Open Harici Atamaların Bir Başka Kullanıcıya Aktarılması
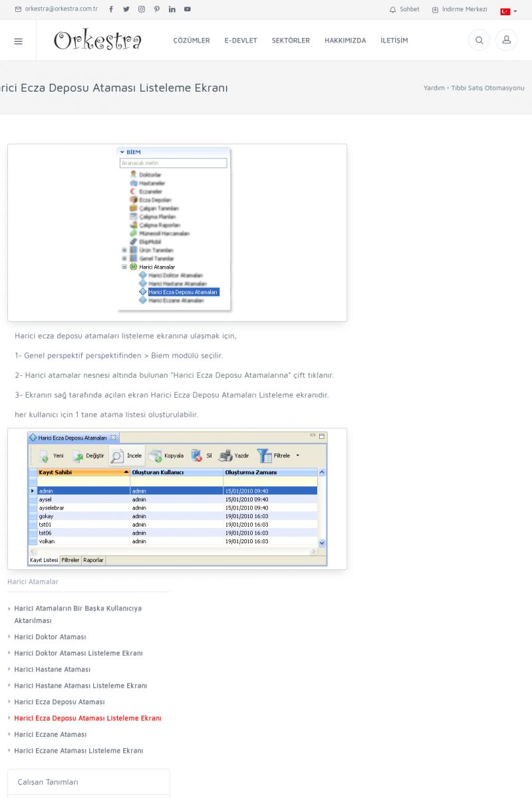Image resolution: width=532 pixels, height=798 pixels. (x=78, y=614)
